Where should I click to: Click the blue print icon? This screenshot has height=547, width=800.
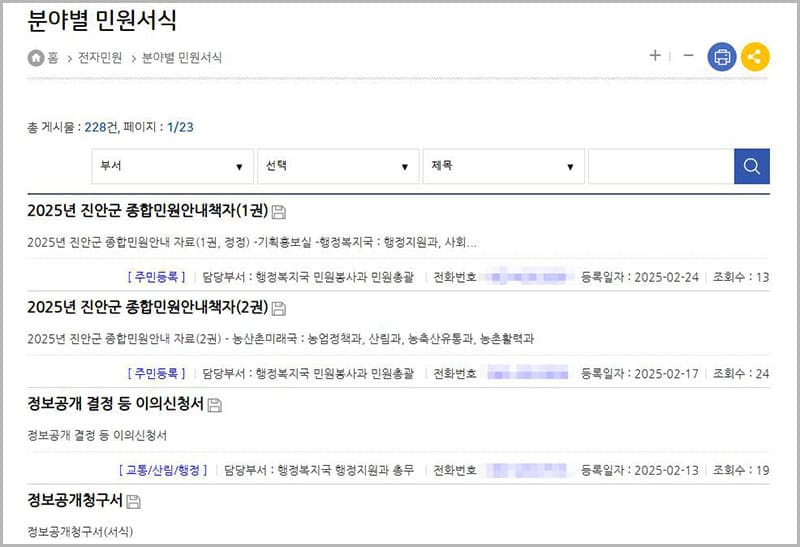pos(722,57)
